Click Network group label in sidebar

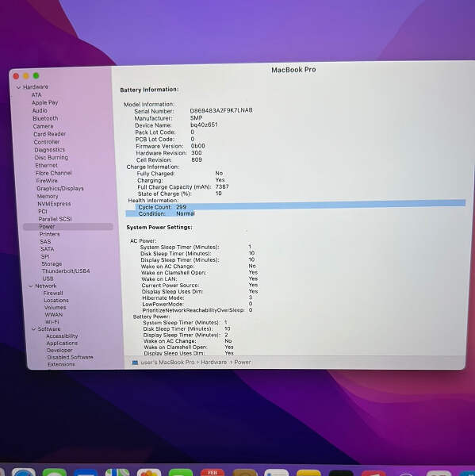click(45, 286)
